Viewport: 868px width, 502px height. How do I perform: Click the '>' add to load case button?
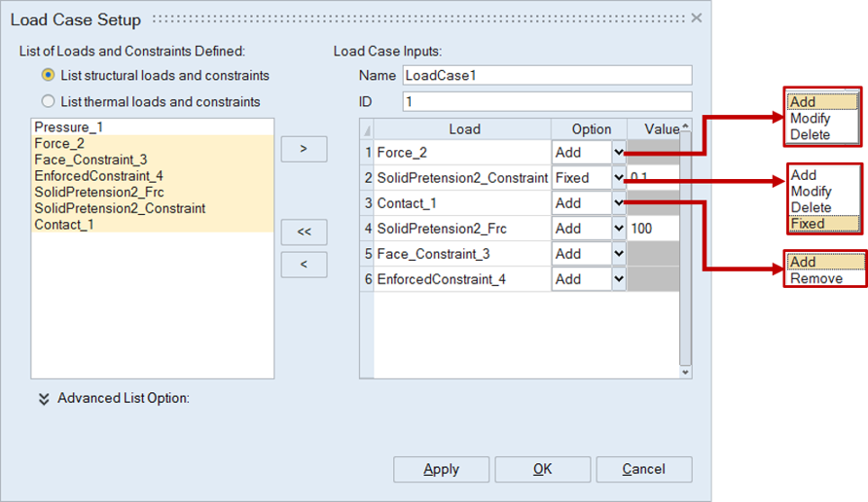coord(304,149)
